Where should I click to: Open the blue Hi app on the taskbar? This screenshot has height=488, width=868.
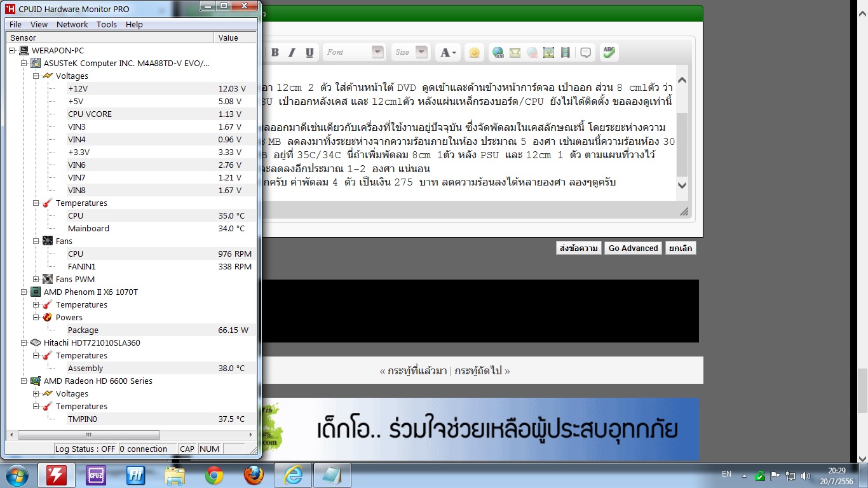135,475
